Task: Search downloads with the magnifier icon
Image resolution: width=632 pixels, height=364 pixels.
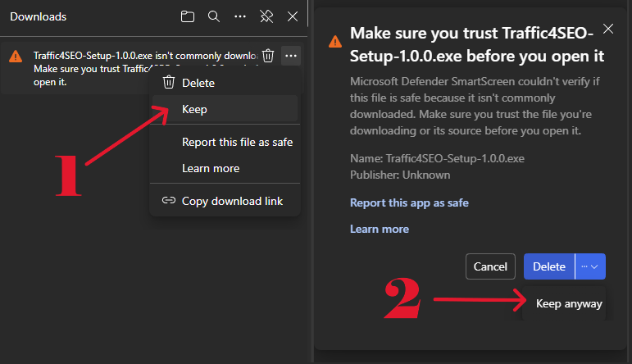Action: 214,16
